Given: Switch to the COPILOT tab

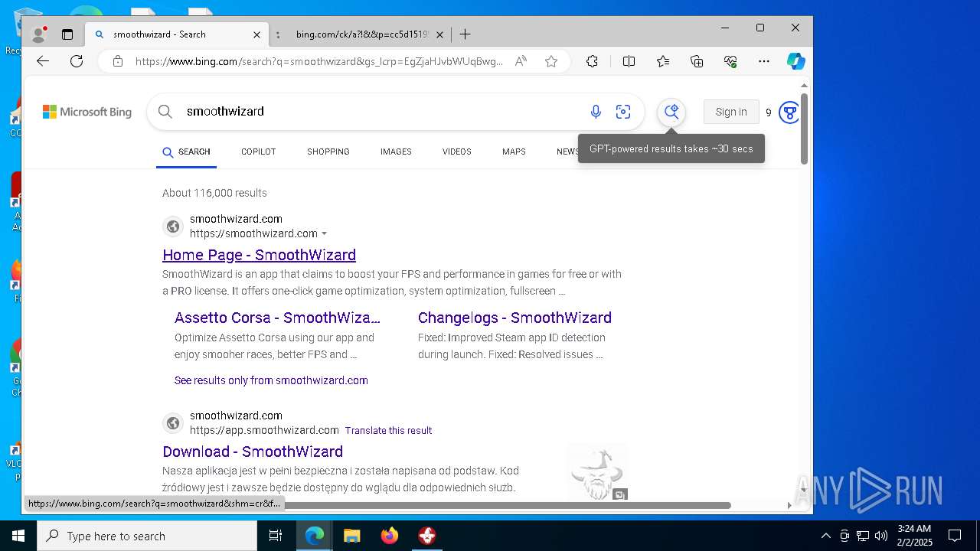Looking at the screenshot, I should pos(258,152).
